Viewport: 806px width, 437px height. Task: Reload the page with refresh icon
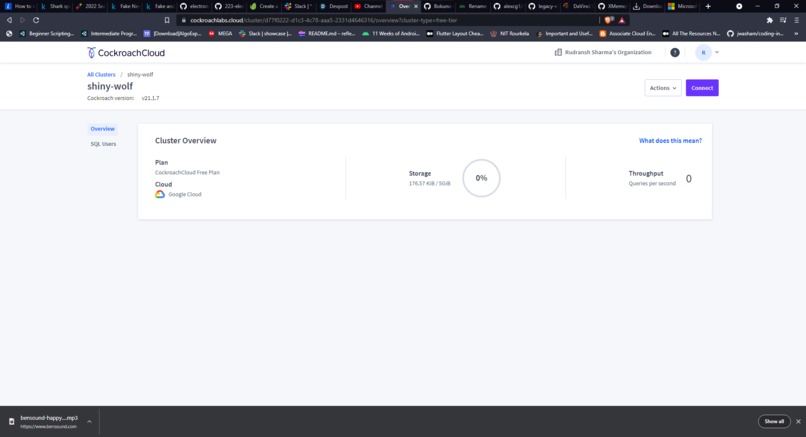pyautogui.click(x=36, y=20)
